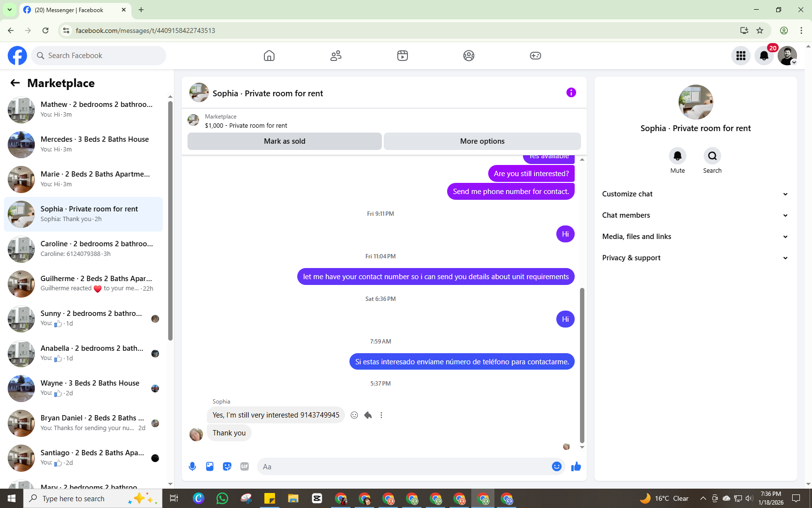Go to the Home feed icon
Image resolution: width=812 pixels, height=508 pixels.
(x=269, y=56)
